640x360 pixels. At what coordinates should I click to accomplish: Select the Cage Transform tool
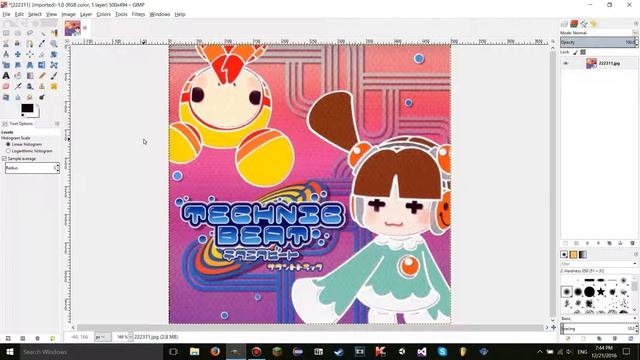tap(54, 65)
